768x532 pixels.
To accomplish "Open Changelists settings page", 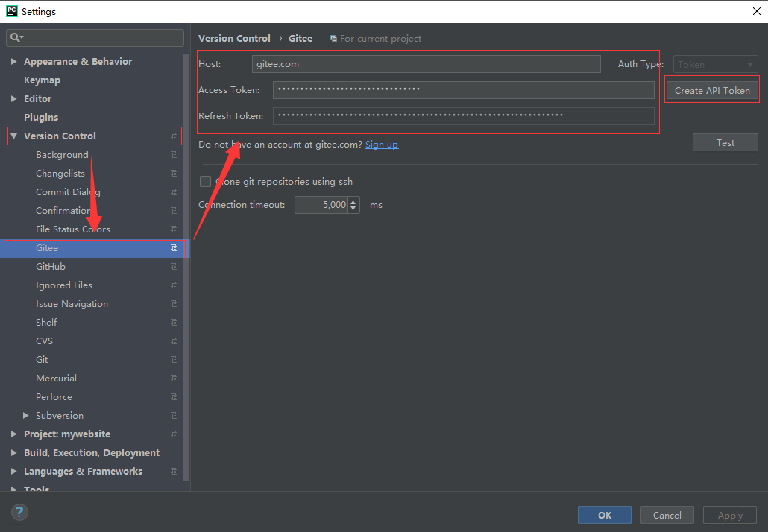I will pos(60,174).
